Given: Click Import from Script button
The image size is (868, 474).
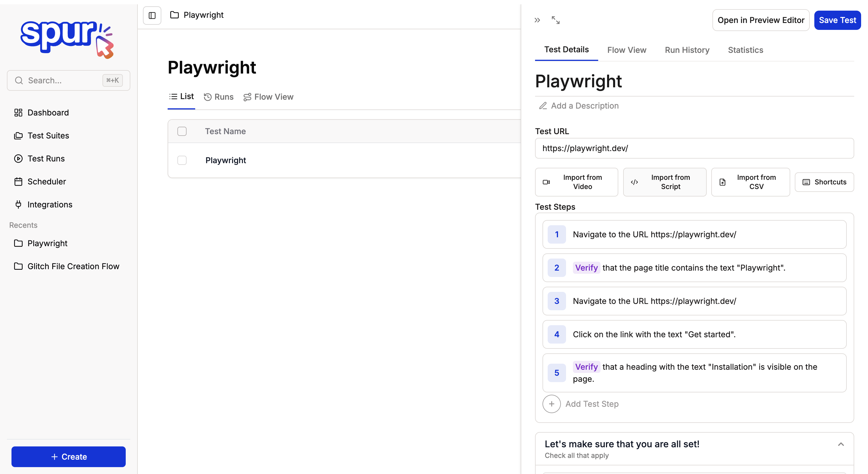Looking at the screenshot, I should pos(664,182).
